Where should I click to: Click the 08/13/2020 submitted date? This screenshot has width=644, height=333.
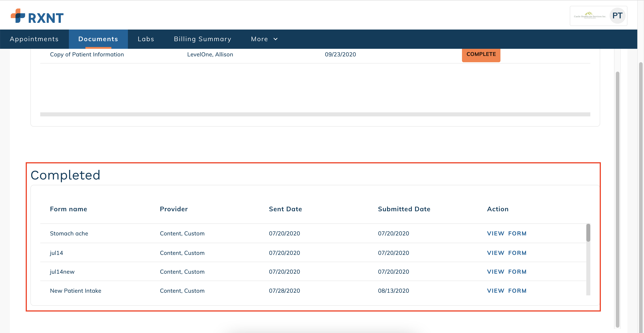coord(394,291)
